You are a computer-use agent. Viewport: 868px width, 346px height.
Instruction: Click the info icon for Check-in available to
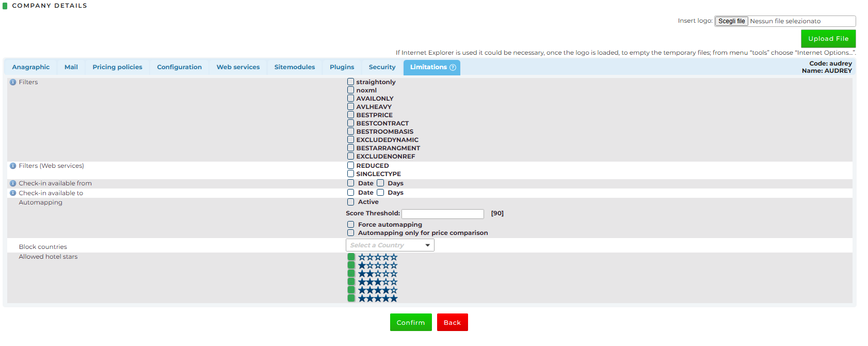pos(13,193)
